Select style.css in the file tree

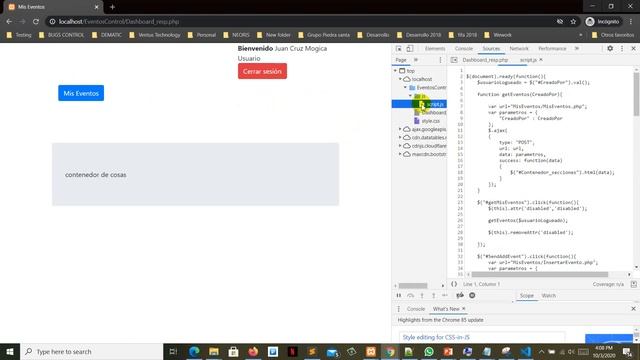(x=430, y=121)
